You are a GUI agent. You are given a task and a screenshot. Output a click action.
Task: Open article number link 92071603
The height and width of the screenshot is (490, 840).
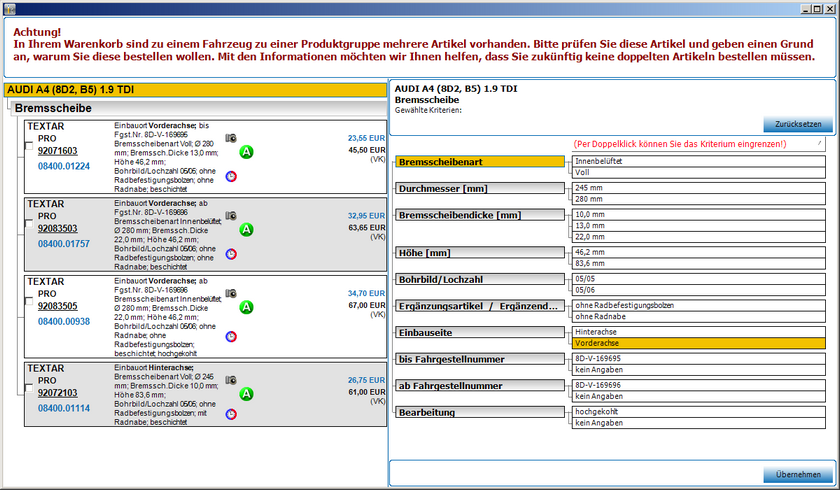click(57, 151)
